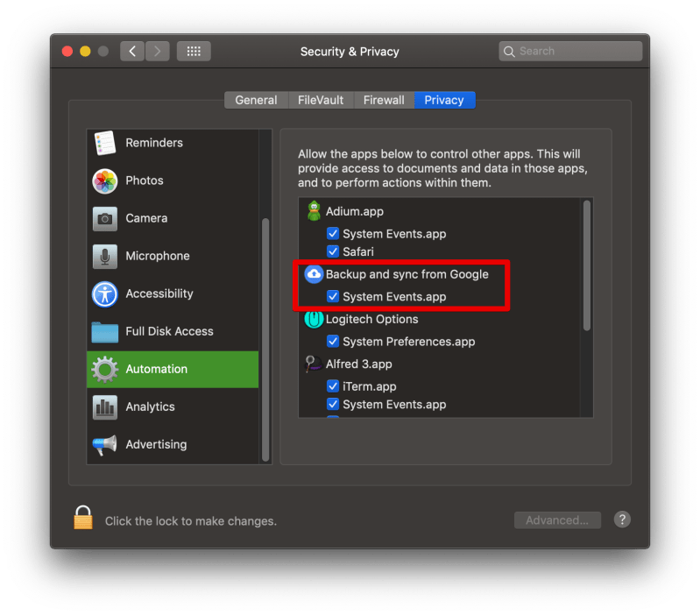
Task: Click the Full Disk Access folder icon
Action: point(105,332)
